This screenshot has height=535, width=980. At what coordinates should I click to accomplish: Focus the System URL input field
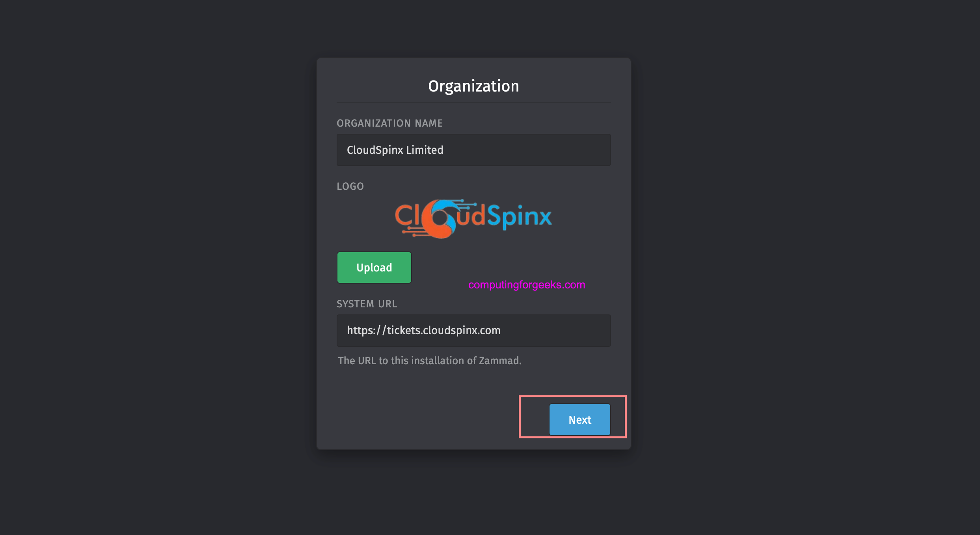point(473,330)
